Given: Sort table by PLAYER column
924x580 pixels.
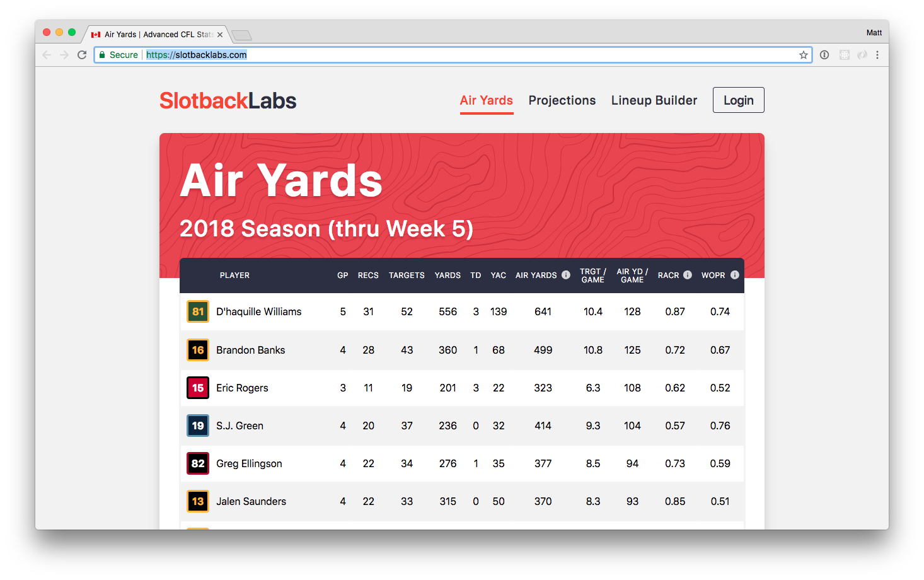Looking at the screenshot, I should pos(234,275).
